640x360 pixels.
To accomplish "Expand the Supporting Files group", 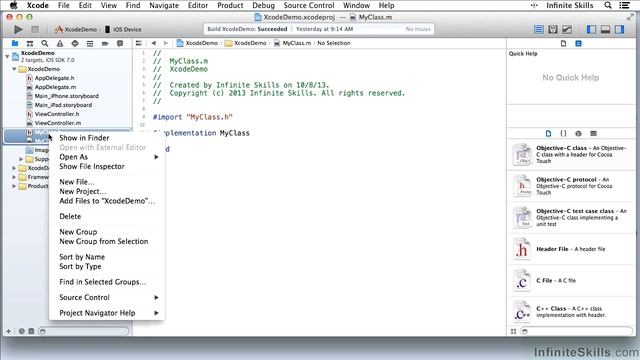I will coord(21,159).
